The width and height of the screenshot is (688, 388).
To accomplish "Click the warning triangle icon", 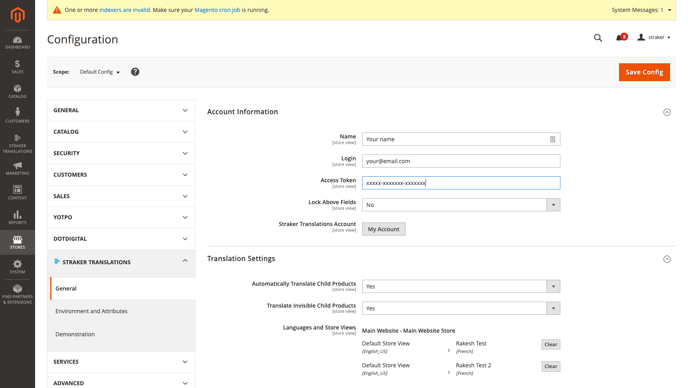I will (57, 10).
